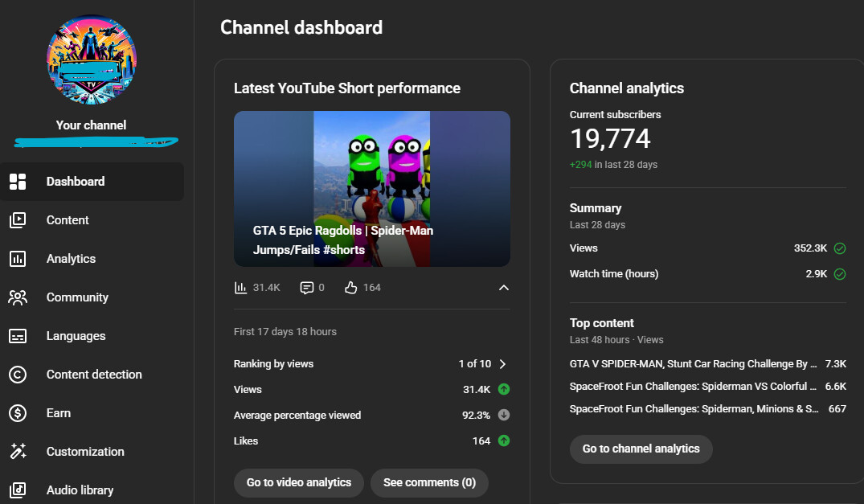864x504 pixels.
Task: Go to the Earn menu item
Action: (x=59, y=413)
